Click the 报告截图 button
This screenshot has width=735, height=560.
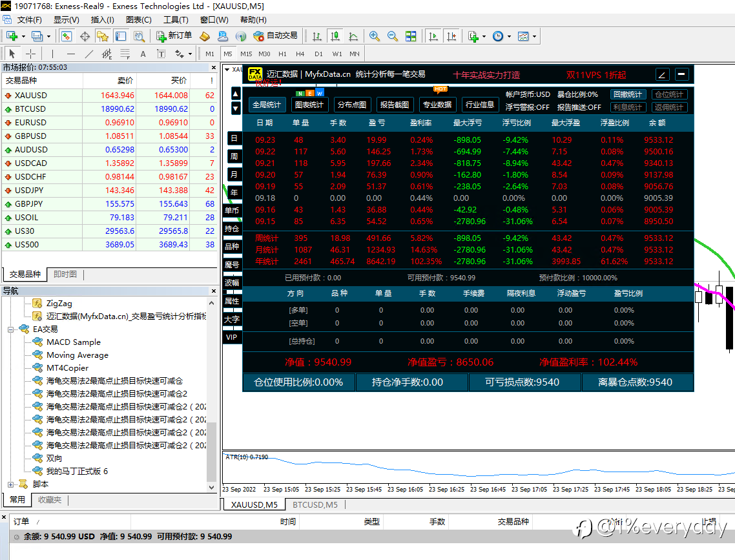[x=395, y=105]
